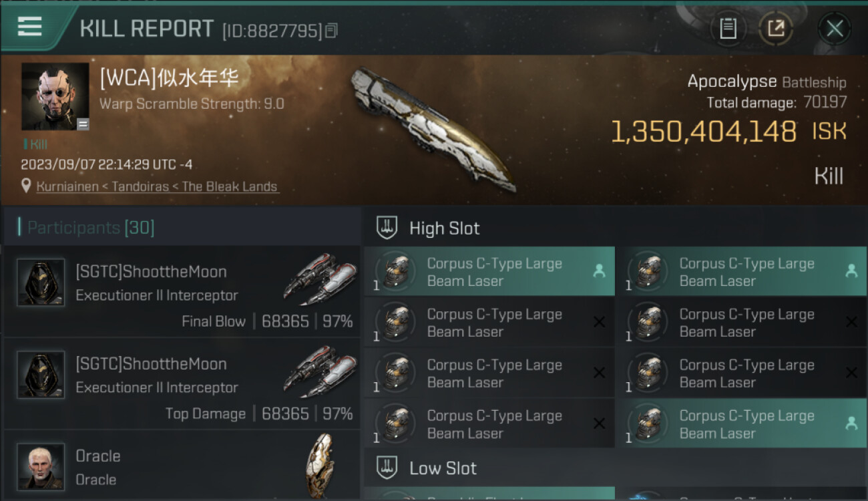Copy the kill report ID
Screen dimensions: 868x501
pos(332,31)
